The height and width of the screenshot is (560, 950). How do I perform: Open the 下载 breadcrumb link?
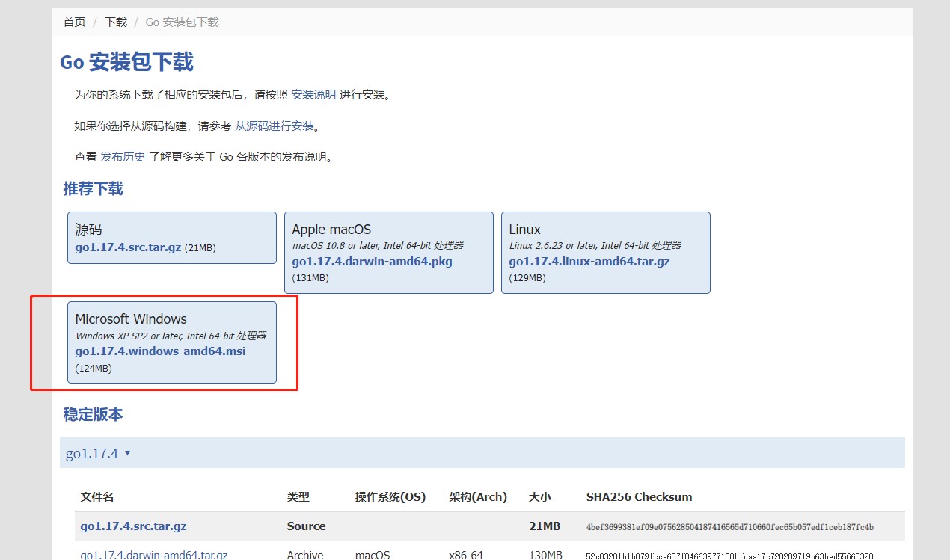[116, 22]
